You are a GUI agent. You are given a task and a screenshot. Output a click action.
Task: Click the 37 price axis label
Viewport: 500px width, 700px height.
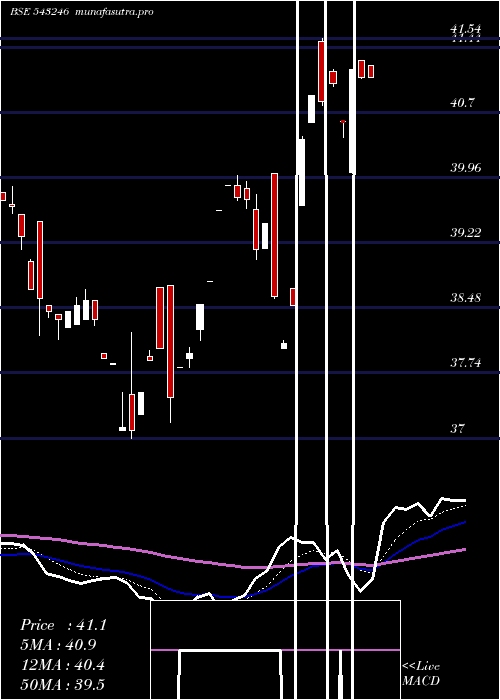pyautogui.click(x=458, y=429)
